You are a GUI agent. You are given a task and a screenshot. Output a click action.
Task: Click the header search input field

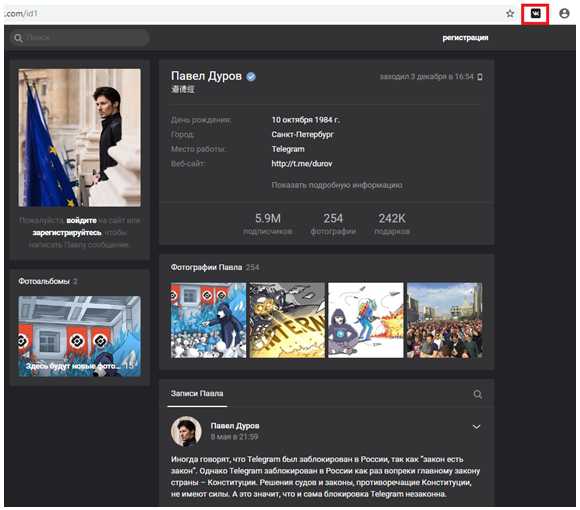[x=80, y=38]
